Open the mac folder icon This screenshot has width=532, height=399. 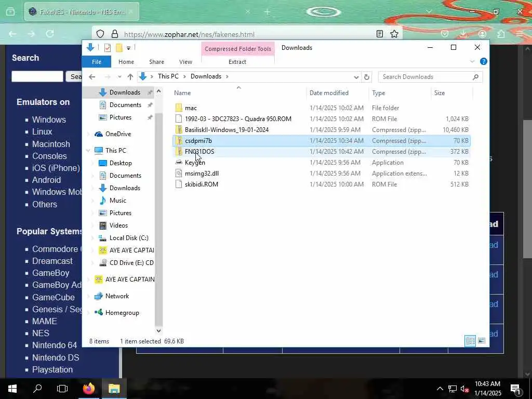coord(179,108)
